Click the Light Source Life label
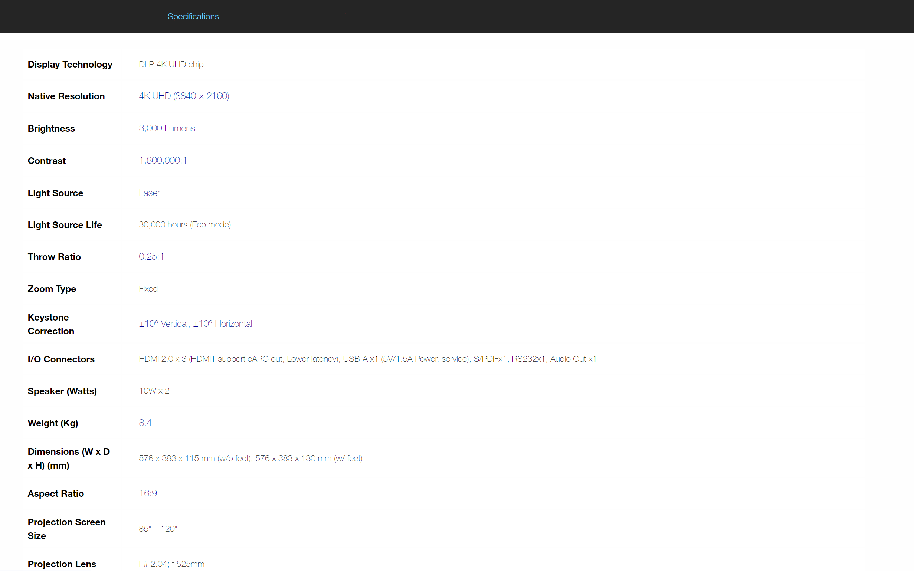 point(65,225)
